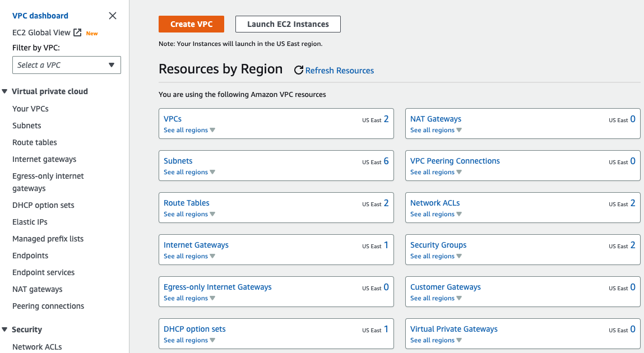Expand See all regions under Egress-only Internet Gateways
Screen dimensions: 644x353
click(189, 298)
